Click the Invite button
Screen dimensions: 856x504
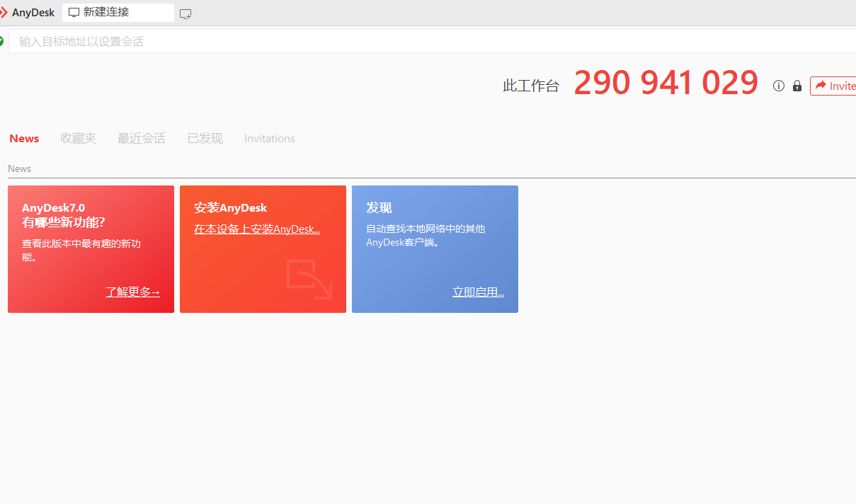click(x=833, y=86)
